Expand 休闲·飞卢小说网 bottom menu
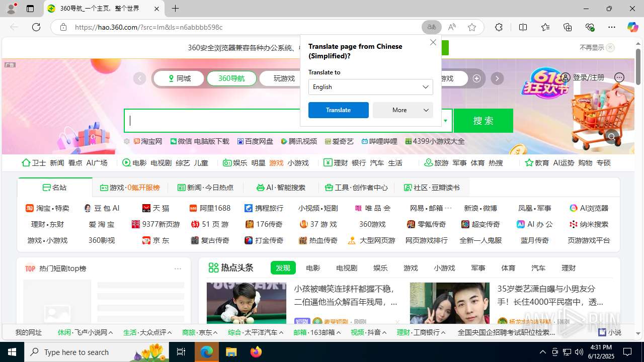 (85, 332)
